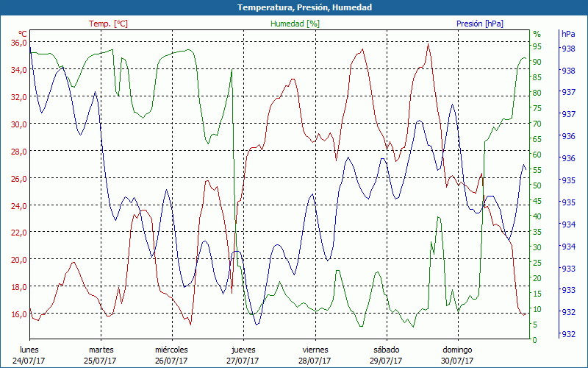Click the 95 humidity axis value
The height and width of the screenshot is (368, 588).
537,46
